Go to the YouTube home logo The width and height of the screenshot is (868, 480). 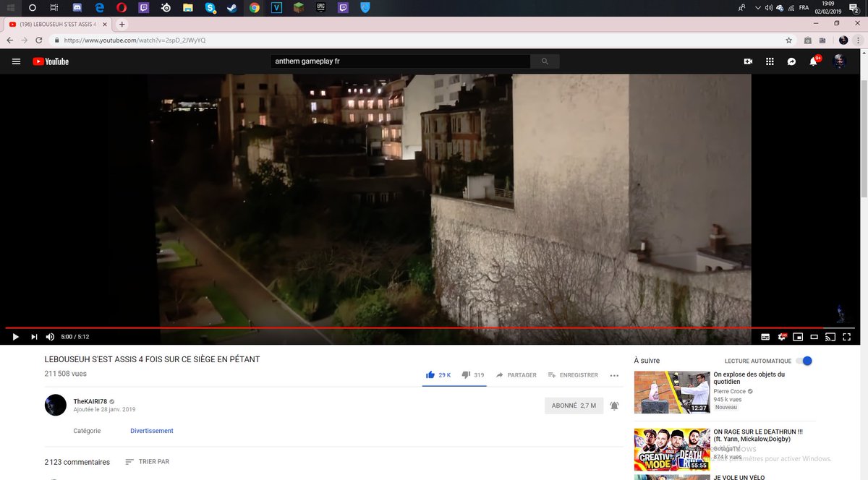pyautogui.click(x=51, y=61)
